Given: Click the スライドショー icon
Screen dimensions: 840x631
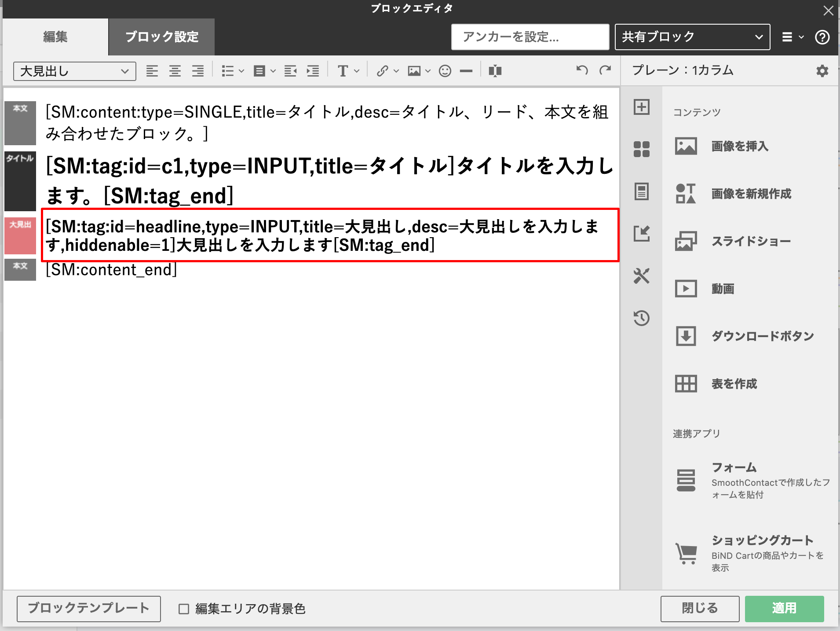Looking at the screenshot, I should coord(686,241).
